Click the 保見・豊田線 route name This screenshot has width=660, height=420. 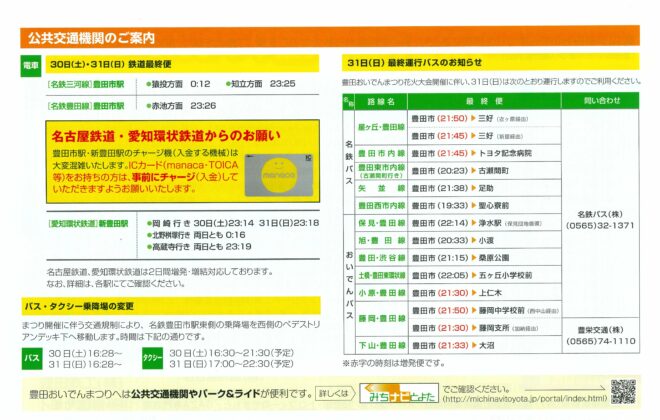[x=381, y=223]
